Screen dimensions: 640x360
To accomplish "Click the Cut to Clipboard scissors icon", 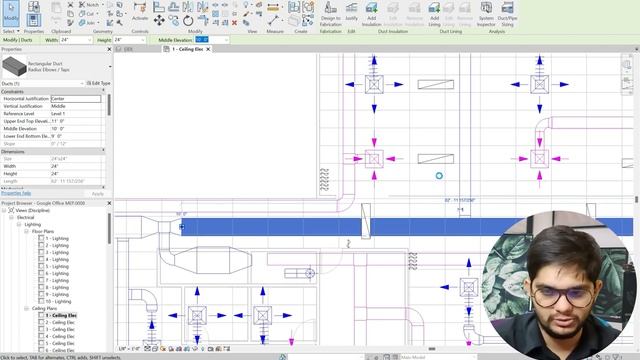I will click(70, 5).
